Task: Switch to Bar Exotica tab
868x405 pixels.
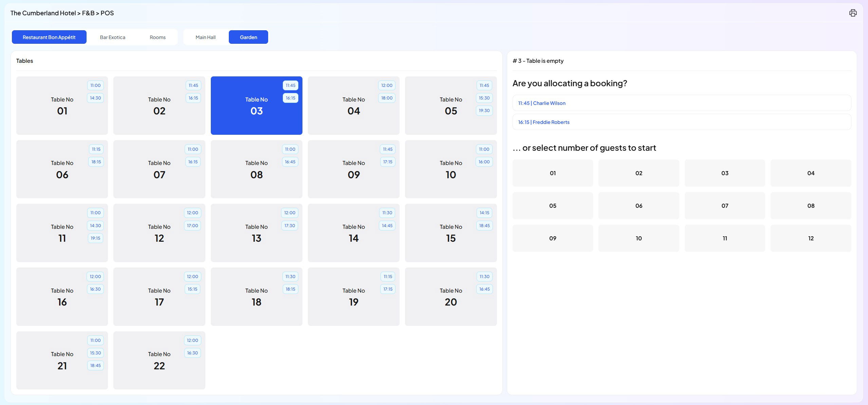Action: tap(112, 37)
